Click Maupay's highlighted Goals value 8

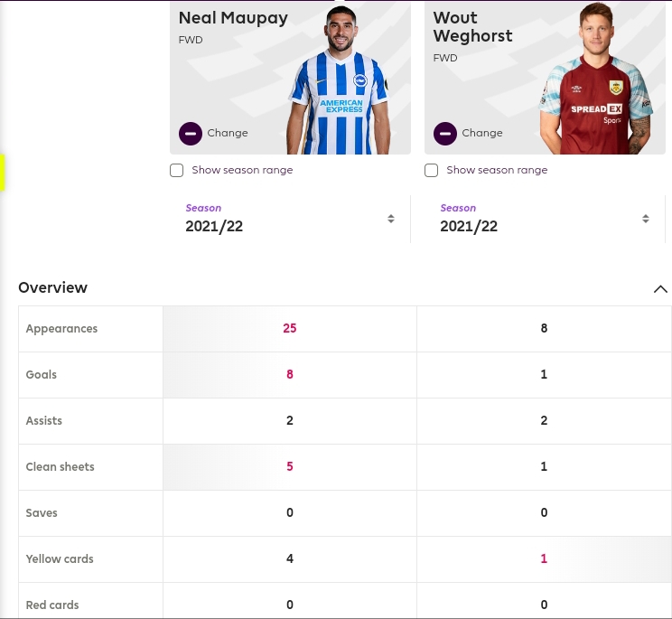[x=290, y=374]
